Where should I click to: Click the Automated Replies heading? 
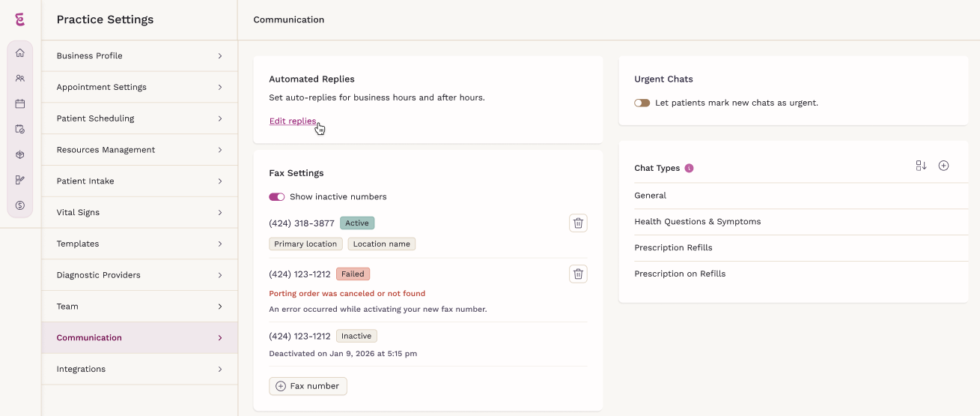tap(311, 79)
